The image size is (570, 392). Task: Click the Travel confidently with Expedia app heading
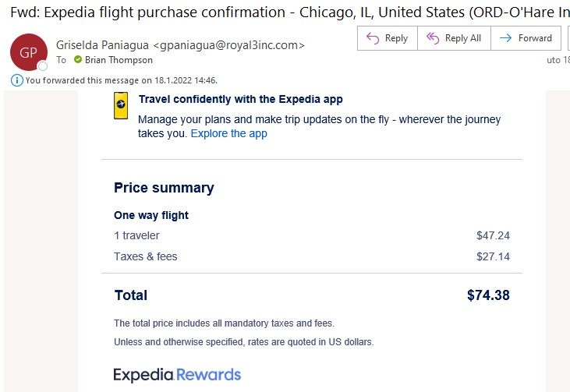(241, 99)
